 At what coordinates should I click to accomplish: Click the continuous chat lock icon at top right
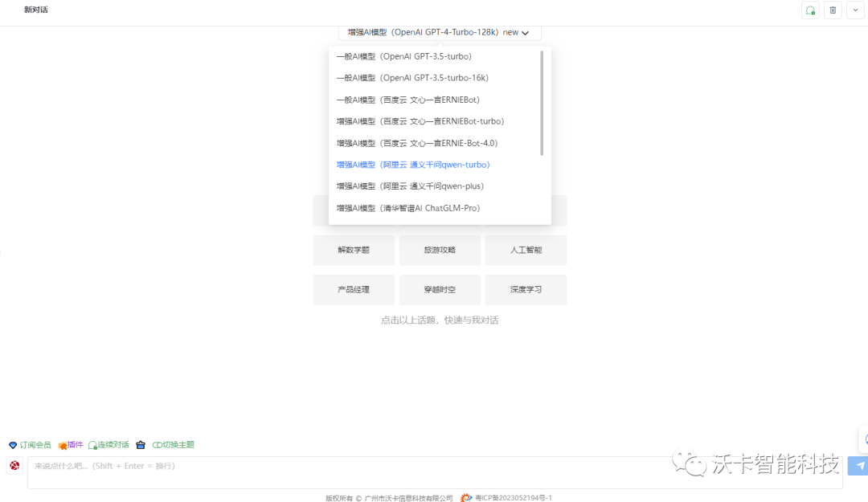coord(810,10)
